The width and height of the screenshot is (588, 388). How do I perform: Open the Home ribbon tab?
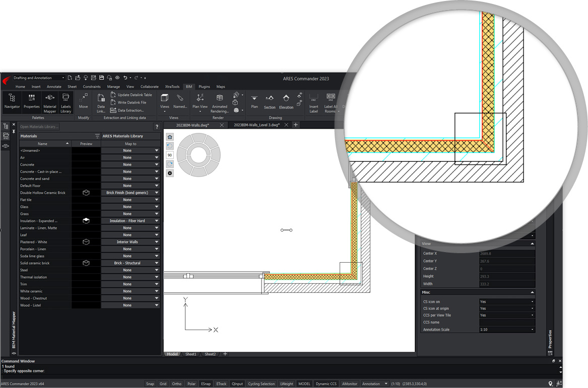click(20, 87)
